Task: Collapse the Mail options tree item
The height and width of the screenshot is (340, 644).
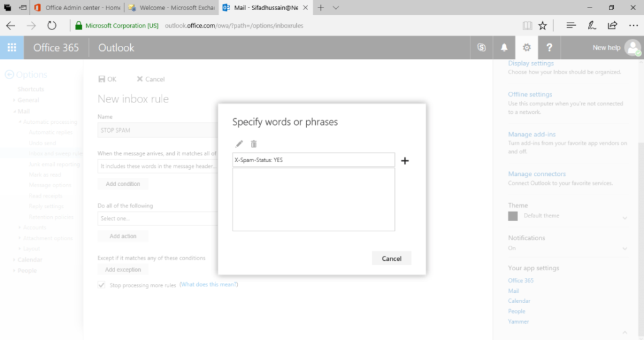Action: [14, 111]
